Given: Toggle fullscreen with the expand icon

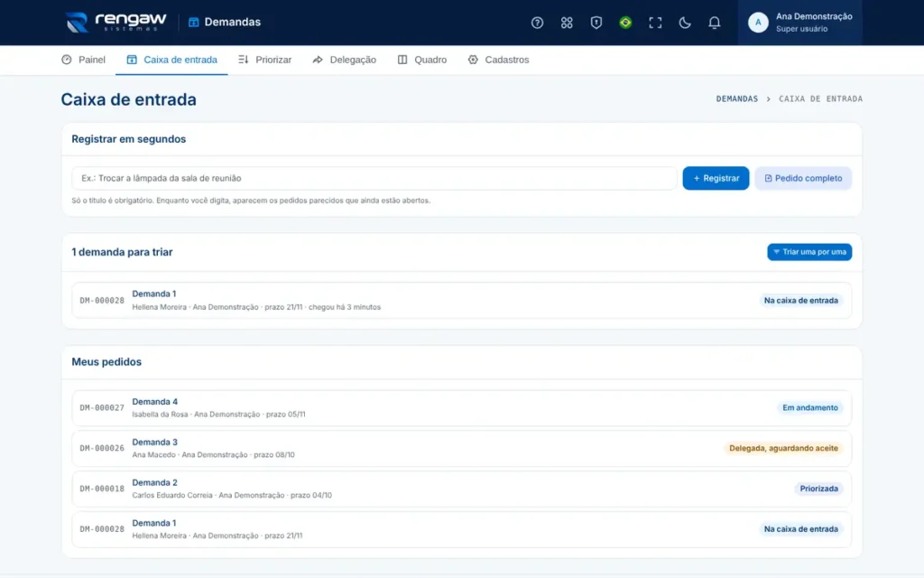Looking at the screenshot, I should click(655, 23).
